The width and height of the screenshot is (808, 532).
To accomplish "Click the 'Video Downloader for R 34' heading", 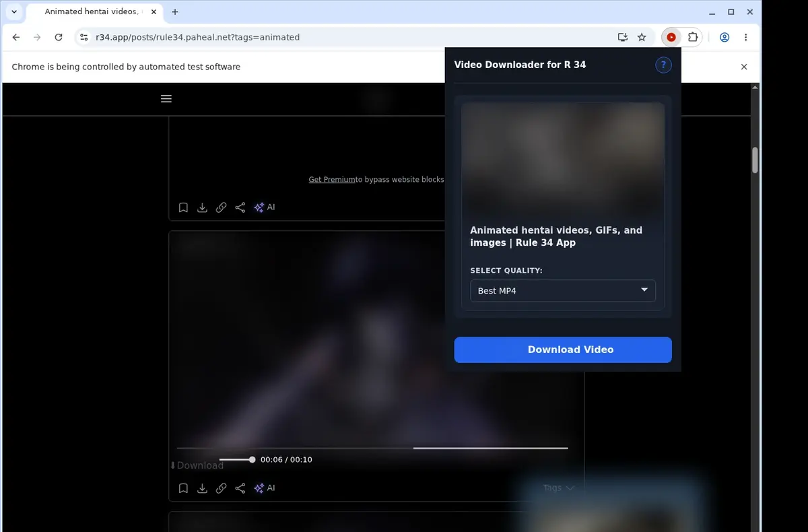I will (x=520, y=65).
